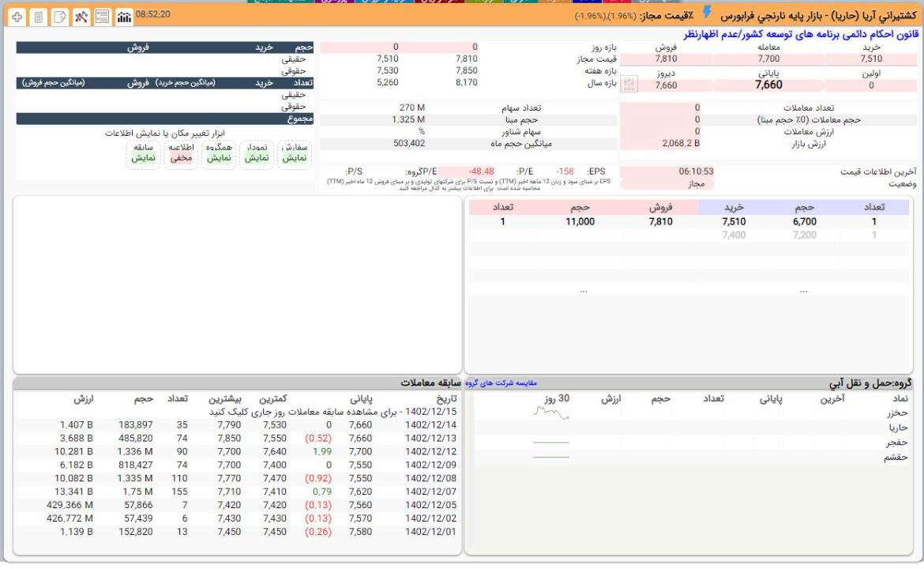The width and height of the screenshot is (924, 569).
Task: Open the مقایسه شرکت های گروه link
Action: click(x=501, y=383)
